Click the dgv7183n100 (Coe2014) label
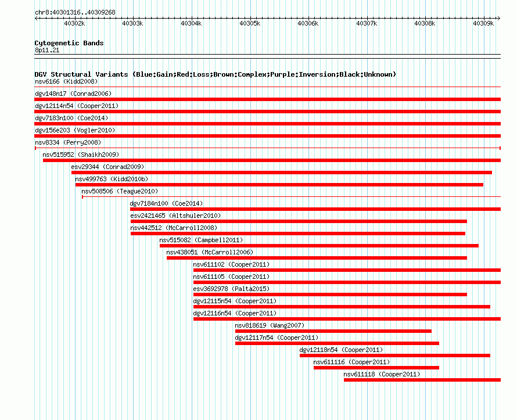Image resolution: width=517 pixels, height=420 pixels. pos(71,118)
